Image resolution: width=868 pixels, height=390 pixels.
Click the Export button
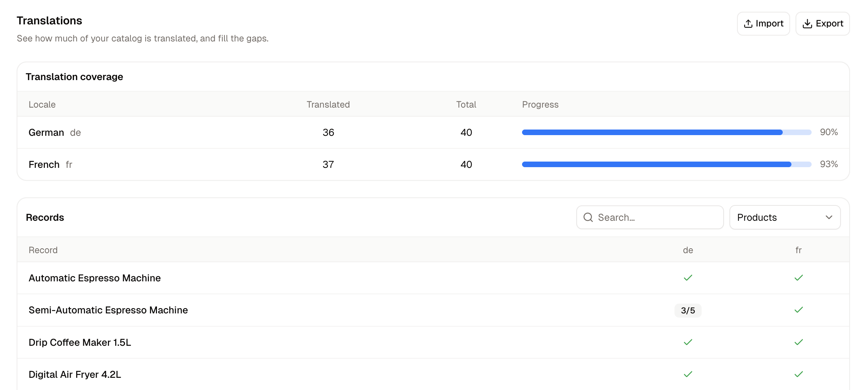point(823,24)
